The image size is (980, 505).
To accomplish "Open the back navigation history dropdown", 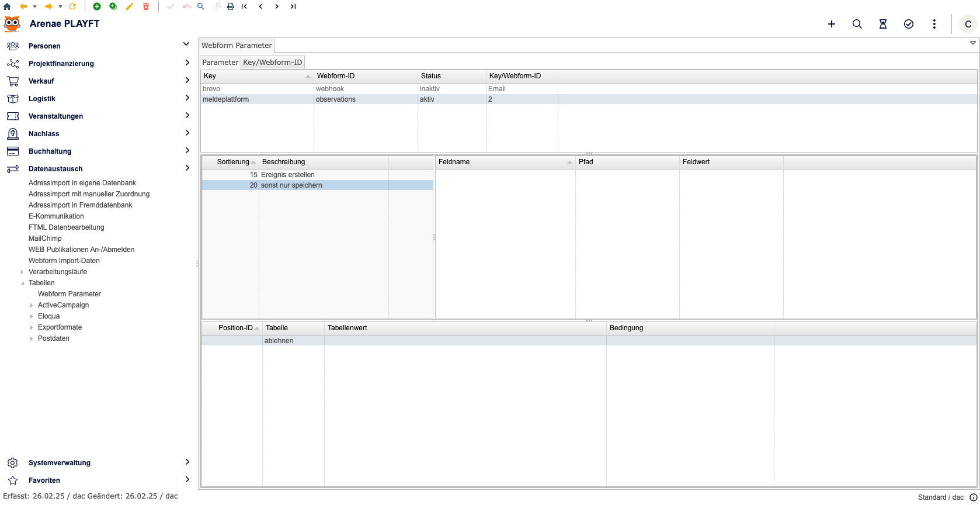I will [34, 6].
